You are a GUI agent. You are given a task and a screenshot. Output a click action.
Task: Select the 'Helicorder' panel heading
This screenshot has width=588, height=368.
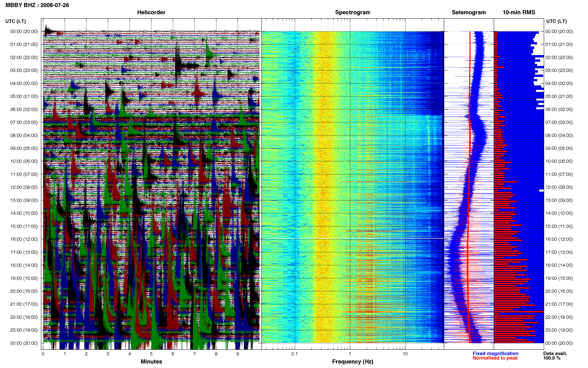click(151, 12)
